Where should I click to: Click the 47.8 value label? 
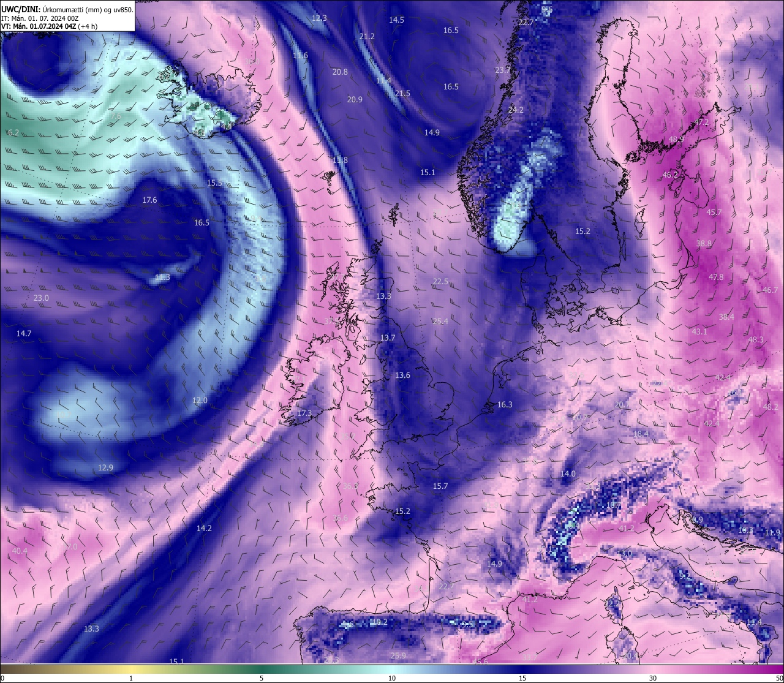coord(716,277)
